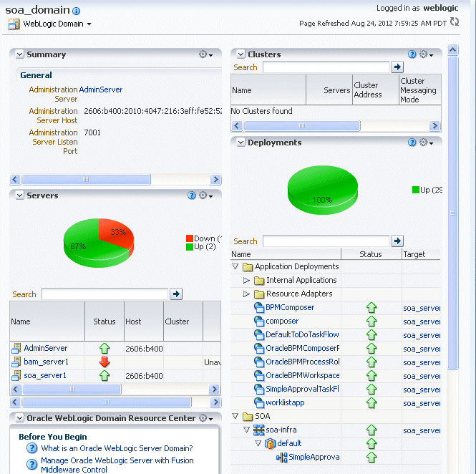Open the default partition link
The image size is (476, 474).
point(289,443)
